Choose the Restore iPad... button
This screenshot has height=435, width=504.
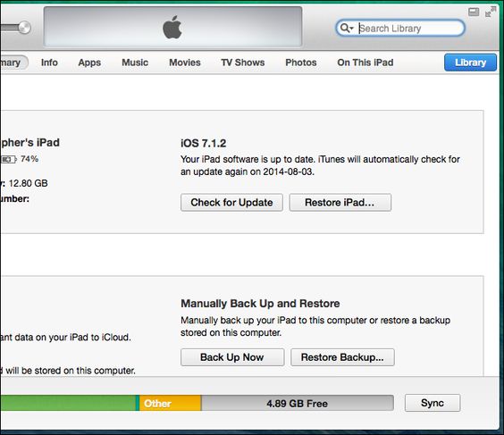point(340,203)
